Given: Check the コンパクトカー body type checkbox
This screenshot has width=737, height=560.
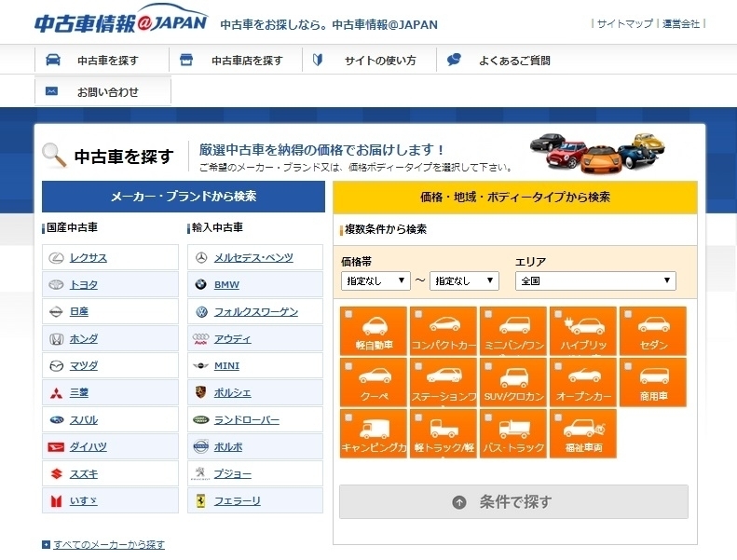Looking at the screenshot, I should 418,314.
